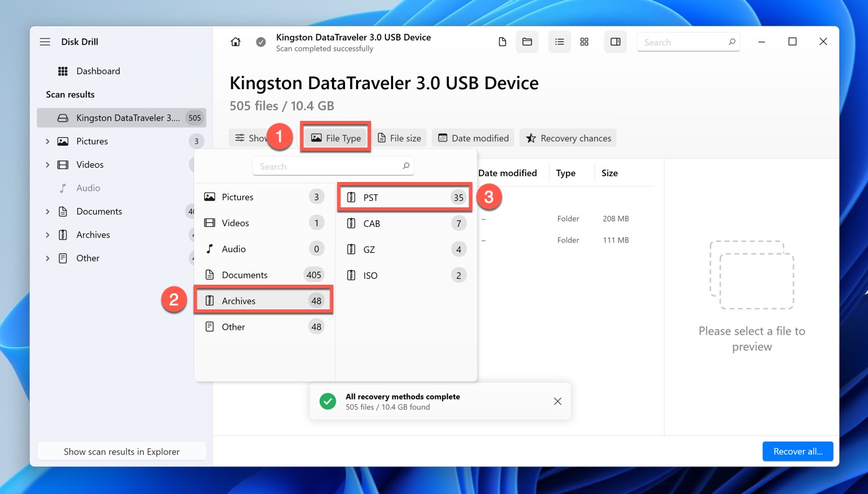
Task: Open the Date modified filter
Action: click(x=473, y=138)
